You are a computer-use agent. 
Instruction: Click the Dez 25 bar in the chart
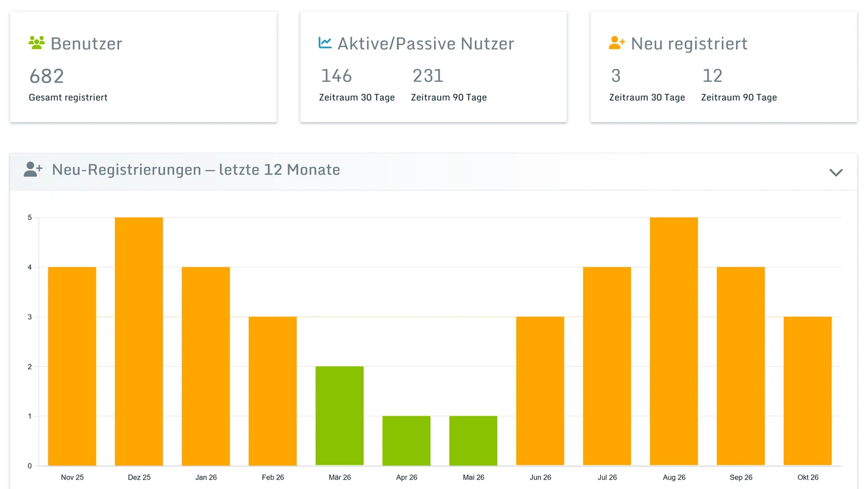[139, 341]
